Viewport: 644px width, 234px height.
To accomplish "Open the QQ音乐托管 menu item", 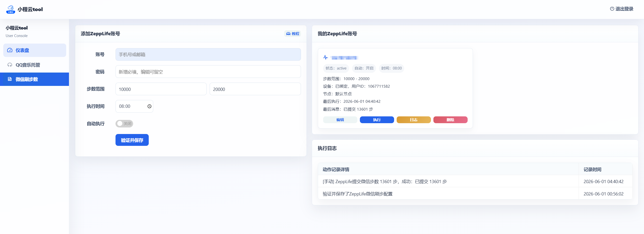I will pyautogui.click(x=35, y=65).
